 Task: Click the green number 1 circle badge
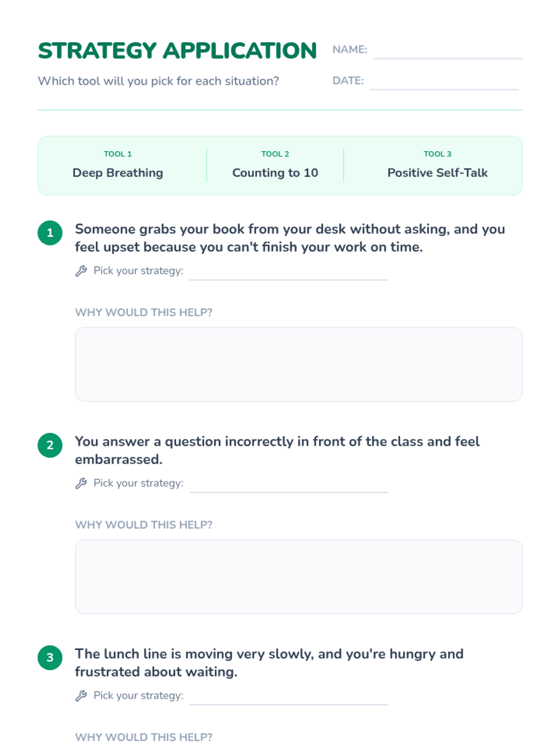click(50, 233)
